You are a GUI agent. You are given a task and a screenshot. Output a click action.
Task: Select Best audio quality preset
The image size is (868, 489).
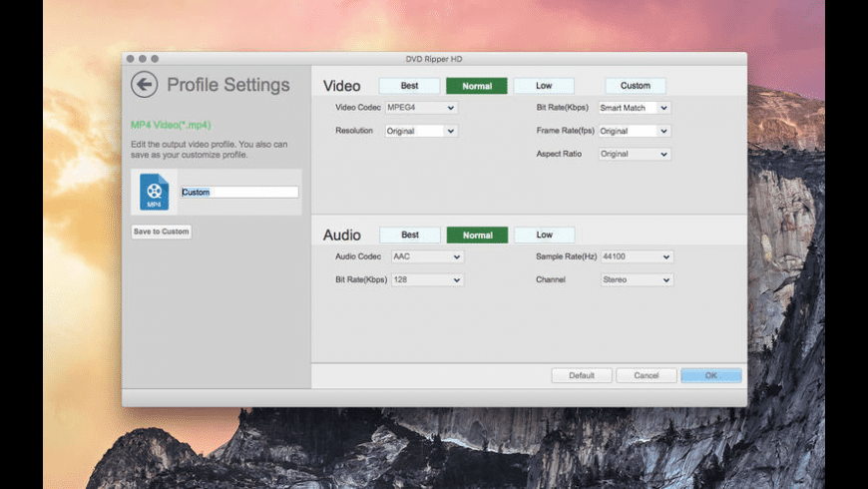[410, 235]
